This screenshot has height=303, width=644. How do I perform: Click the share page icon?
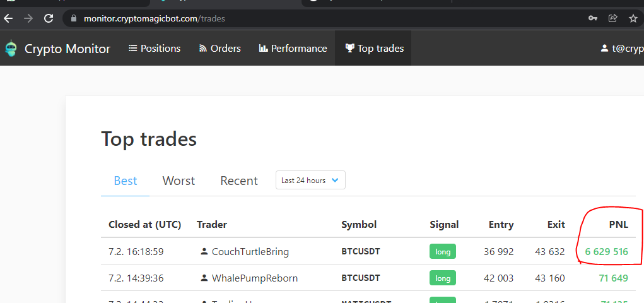tap(613, 18)
